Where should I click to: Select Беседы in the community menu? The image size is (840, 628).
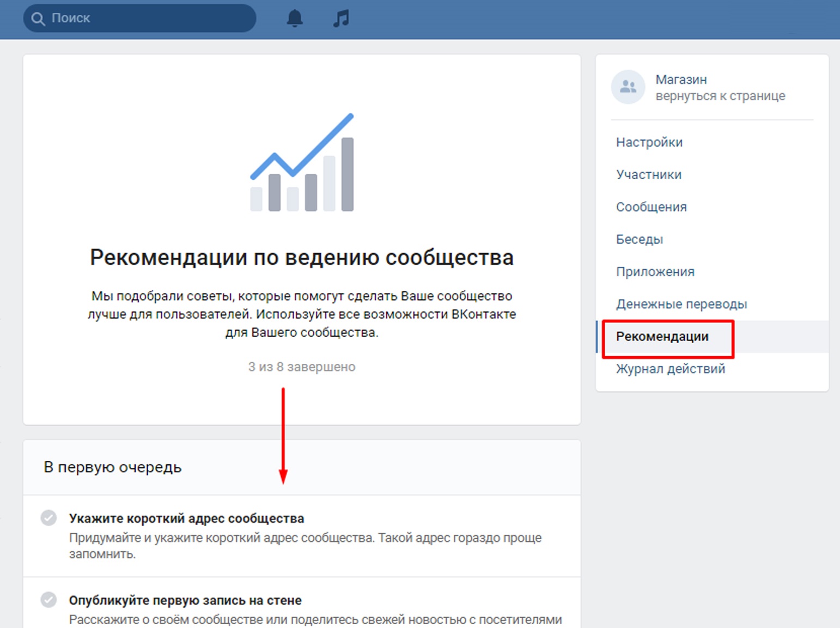pyautogui.click(x=639, y=240)
